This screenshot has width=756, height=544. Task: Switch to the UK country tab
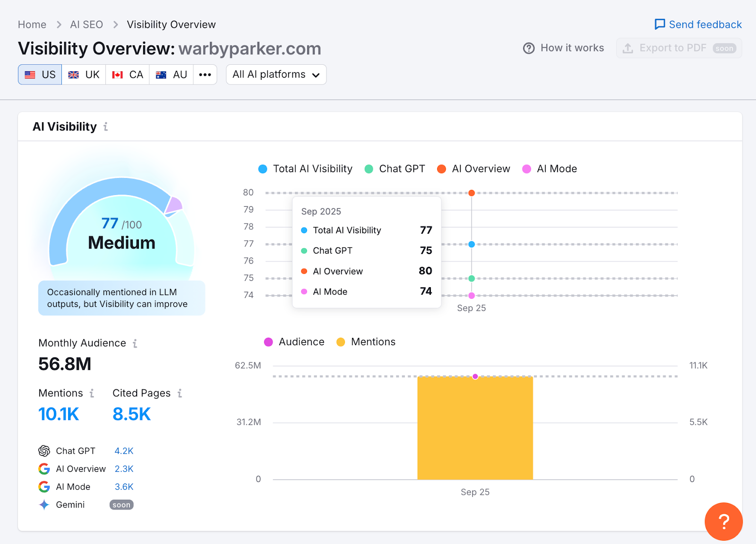click(x=84, y=74)
